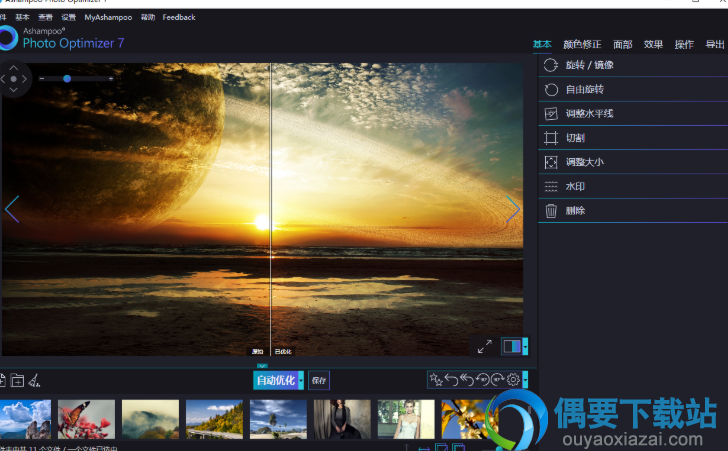Switch to the 效果 tab
728x451 pixels.
(653, 44)
